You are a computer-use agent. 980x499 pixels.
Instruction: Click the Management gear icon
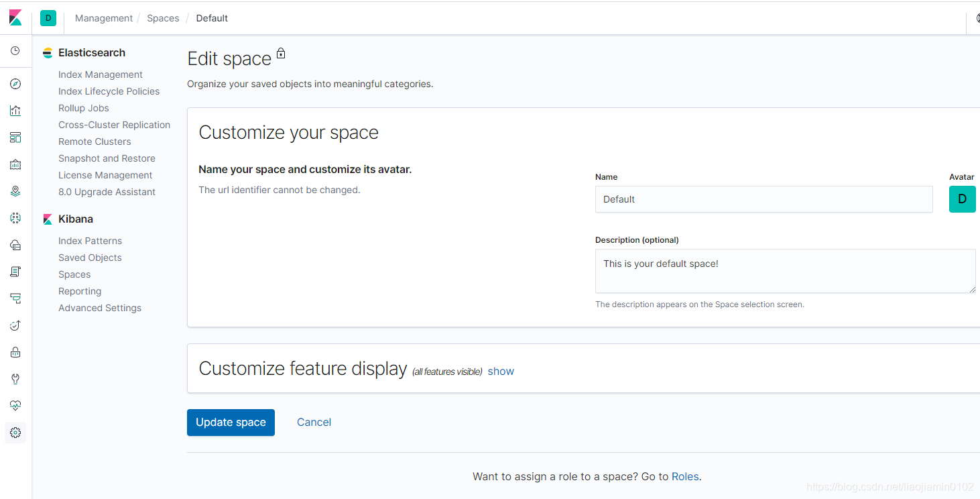tap(15, 433)
